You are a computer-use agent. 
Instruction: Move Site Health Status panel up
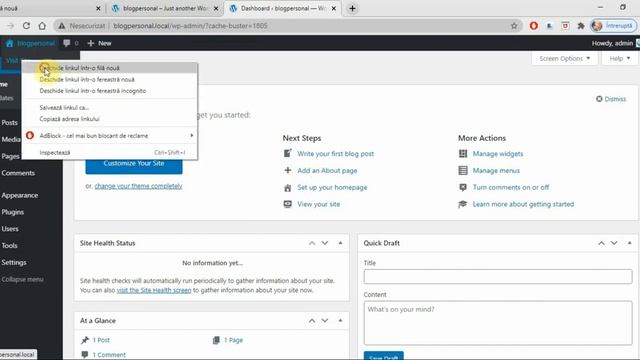[x=312, y=243]
